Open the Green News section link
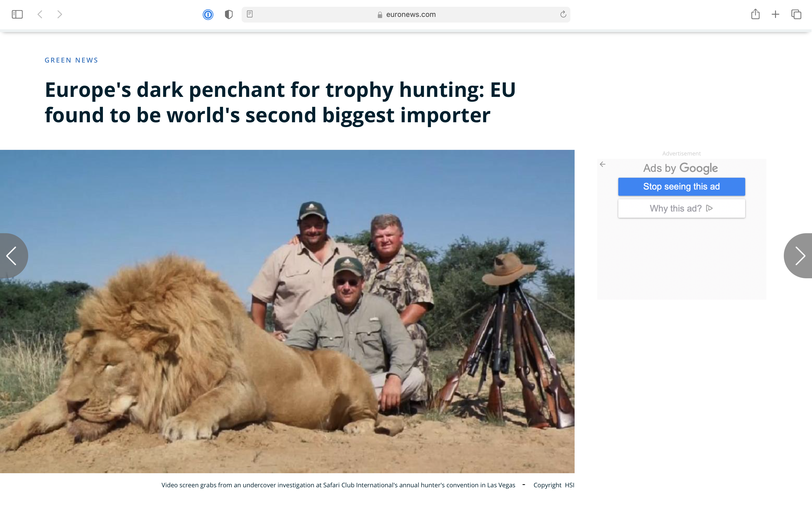Image resolution: width=812 pixels, height=507 pixels. pyautogui.click(x=71, y=60)
